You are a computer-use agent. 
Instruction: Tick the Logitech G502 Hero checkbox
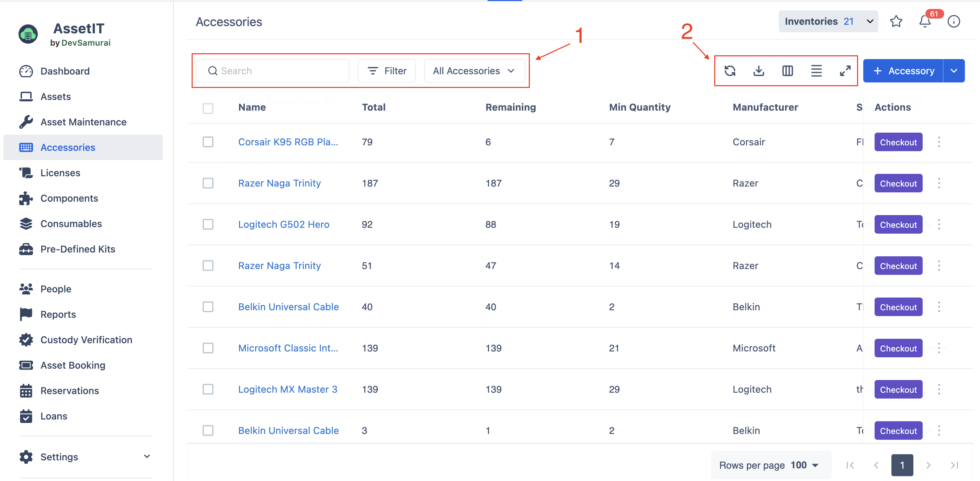(208, 224)
